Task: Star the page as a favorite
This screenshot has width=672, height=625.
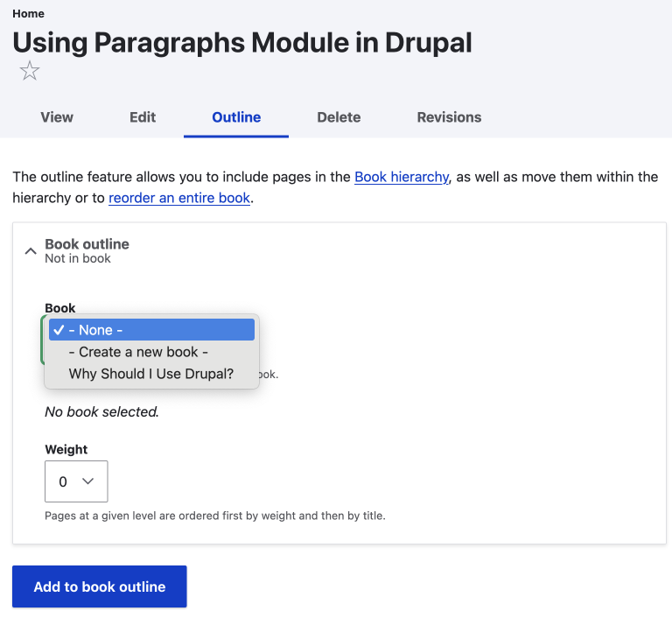Action: coord(30,71)
